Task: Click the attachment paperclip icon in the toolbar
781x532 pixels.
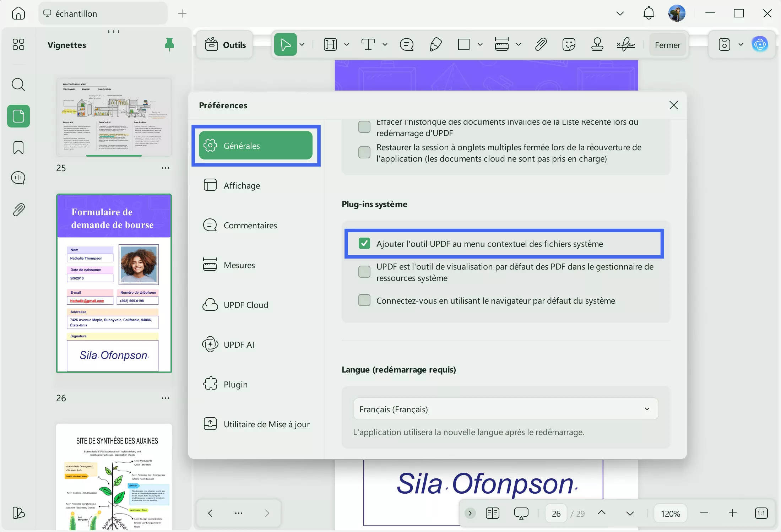Action: [541, 45]
